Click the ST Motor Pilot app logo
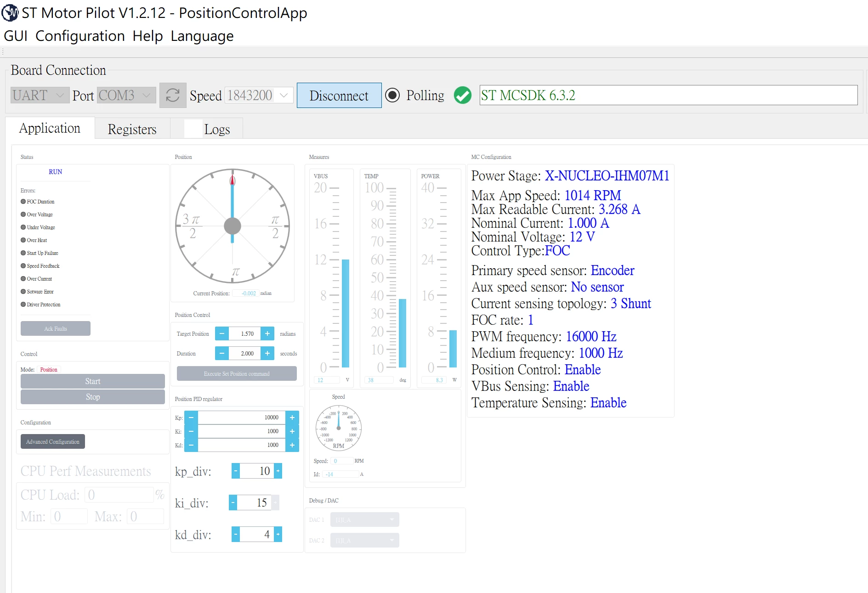This screenshot has width=868, height=593. tap(10, 13)
